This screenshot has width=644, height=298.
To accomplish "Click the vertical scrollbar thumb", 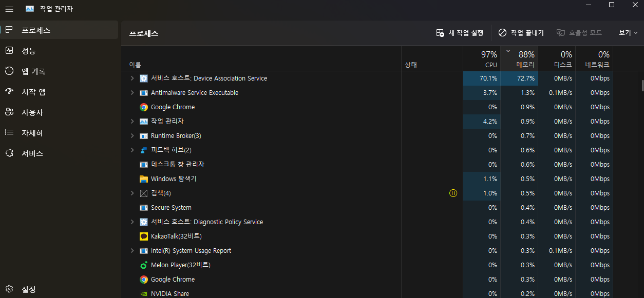I will tap(642, 85).
